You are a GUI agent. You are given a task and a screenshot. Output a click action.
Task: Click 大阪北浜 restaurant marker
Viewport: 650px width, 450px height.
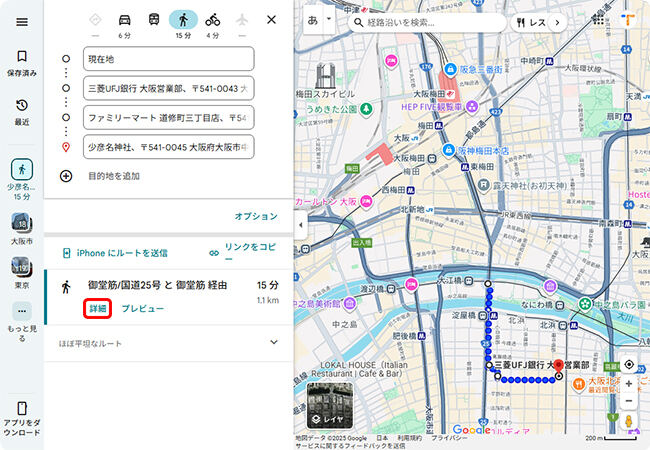tap(578, 384)
